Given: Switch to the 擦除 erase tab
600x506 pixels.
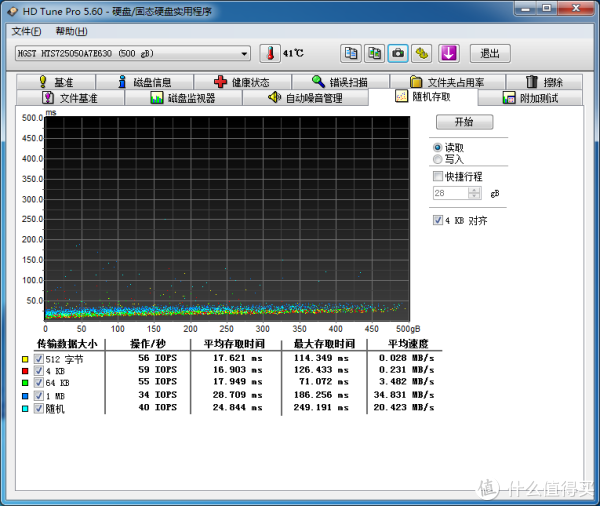Looking at the screenshot, I should pos(545,82).
